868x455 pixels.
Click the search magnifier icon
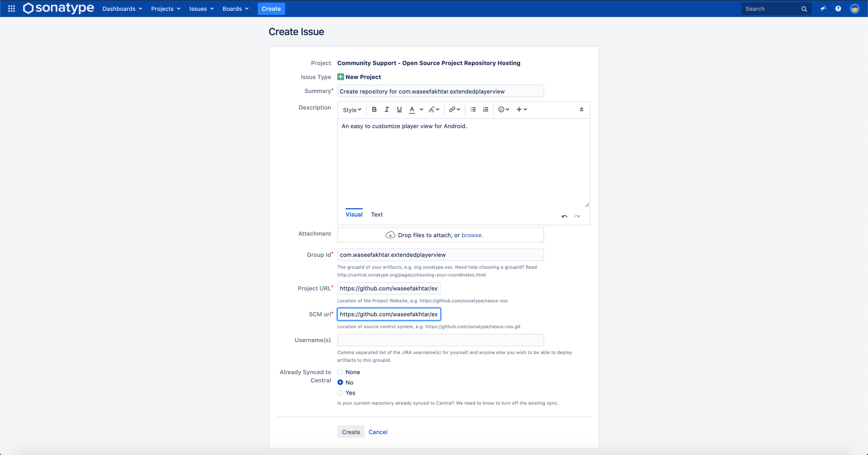[804, 9]
